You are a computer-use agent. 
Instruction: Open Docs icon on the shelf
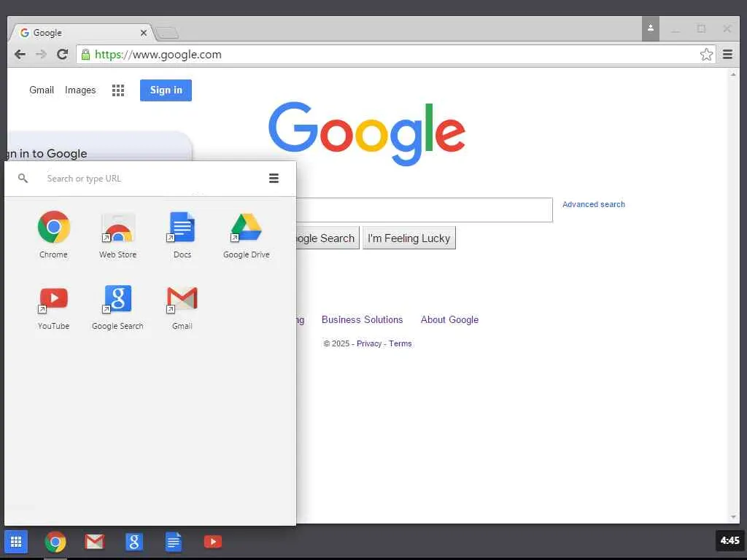tap(174, 542)
